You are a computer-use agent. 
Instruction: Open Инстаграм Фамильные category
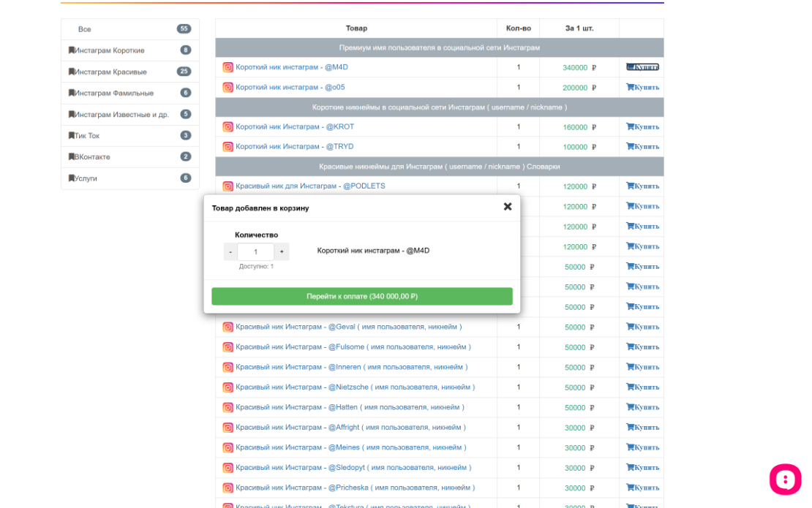click(x=130, y=93)
